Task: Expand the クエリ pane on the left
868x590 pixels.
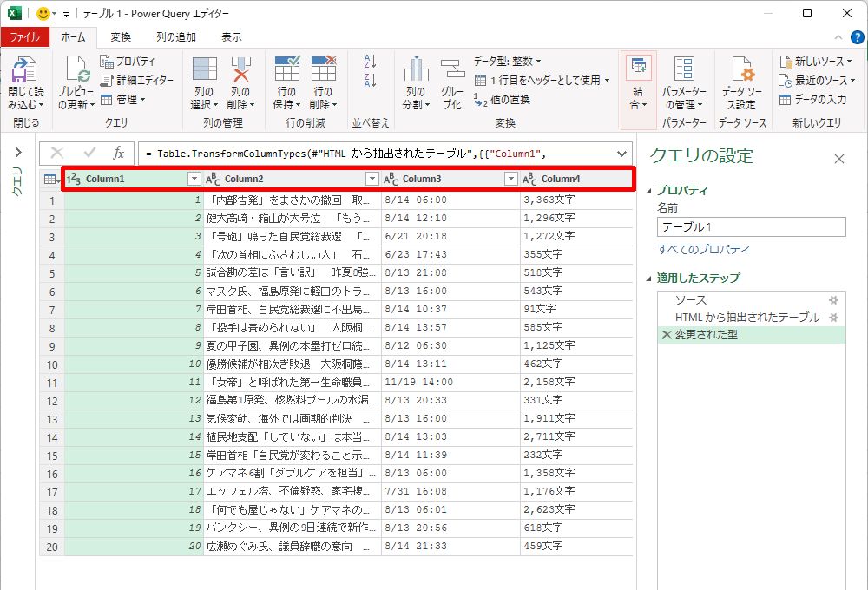Action: (x=17, y=153)
